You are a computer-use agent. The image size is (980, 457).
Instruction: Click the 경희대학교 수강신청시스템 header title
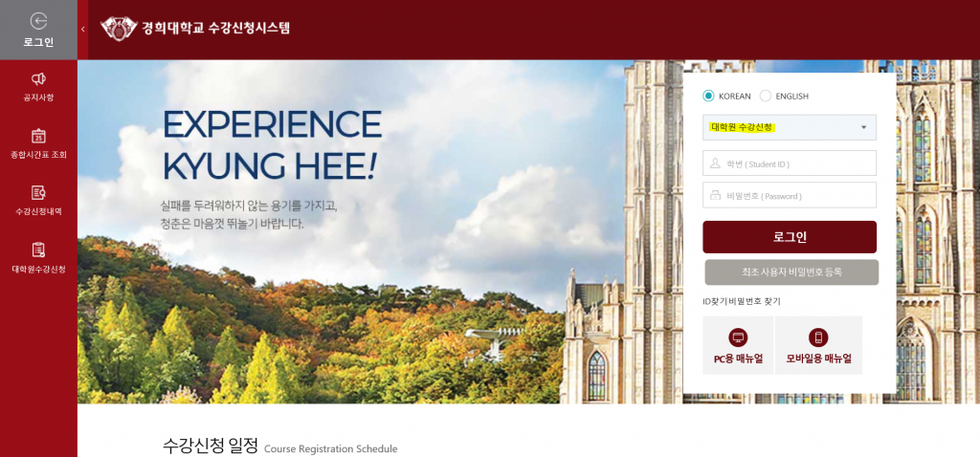coord(215,28)
